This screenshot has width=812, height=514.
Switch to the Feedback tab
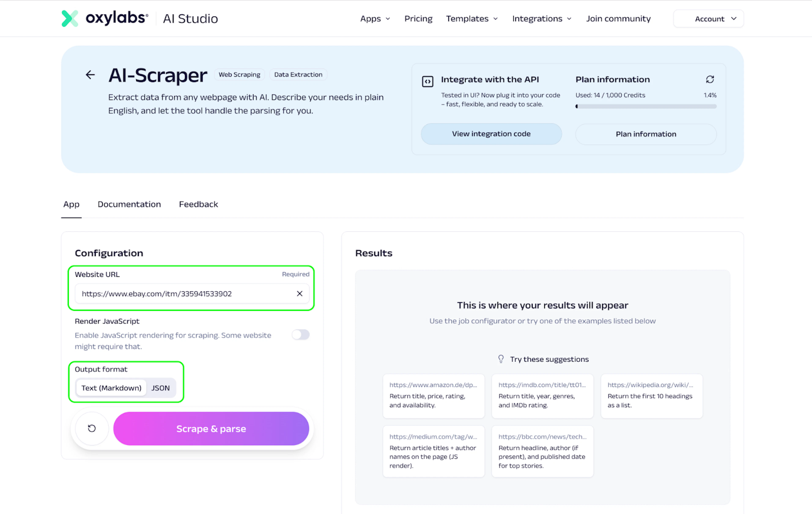pyautogui.click(x=198, y=204)
